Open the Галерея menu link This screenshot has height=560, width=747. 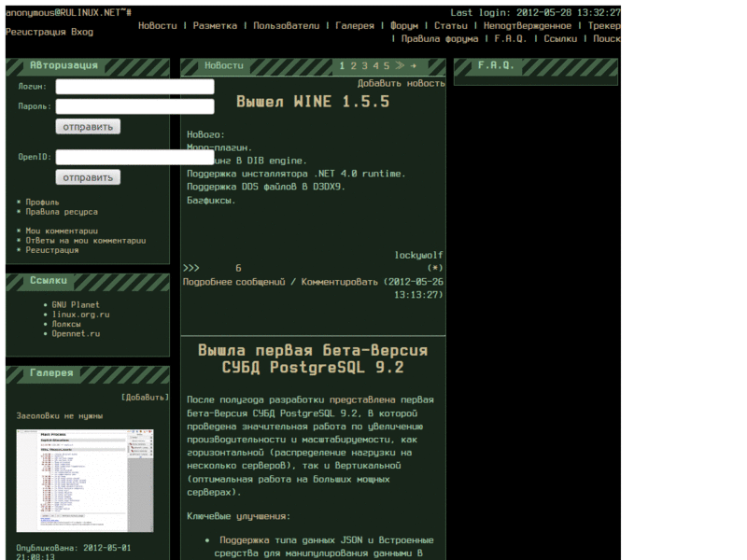(x=355, y=26)
